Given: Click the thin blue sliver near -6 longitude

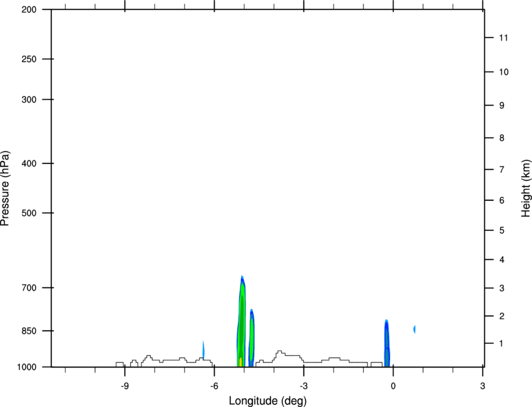Looking at the screenshot, I should click(x=203, y=349).
